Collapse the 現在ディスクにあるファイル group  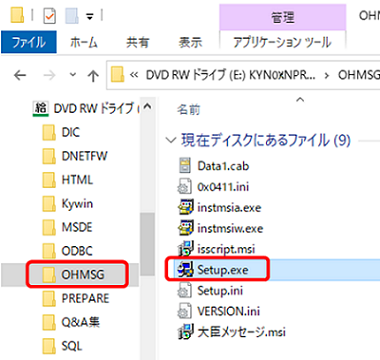tap(171, 140)
